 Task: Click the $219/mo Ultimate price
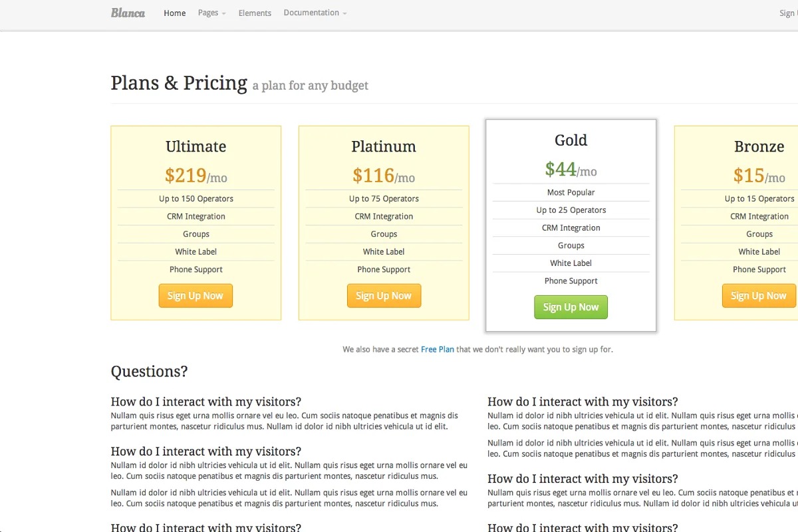(x=196, y=176)
